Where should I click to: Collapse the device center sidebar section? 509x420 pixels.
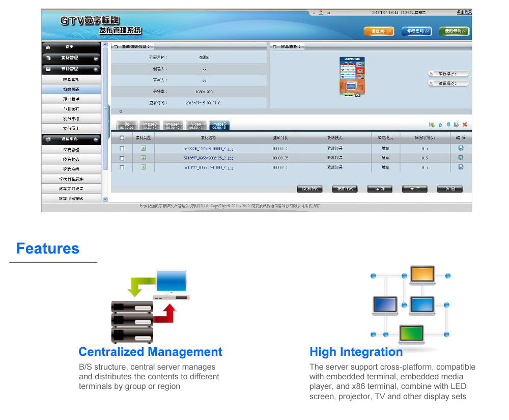click(x=97, y=139)
